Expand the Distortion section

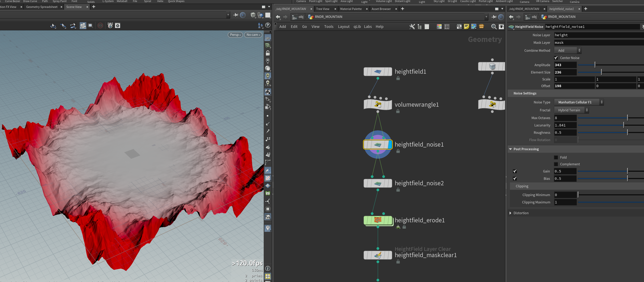click(511, 213)
